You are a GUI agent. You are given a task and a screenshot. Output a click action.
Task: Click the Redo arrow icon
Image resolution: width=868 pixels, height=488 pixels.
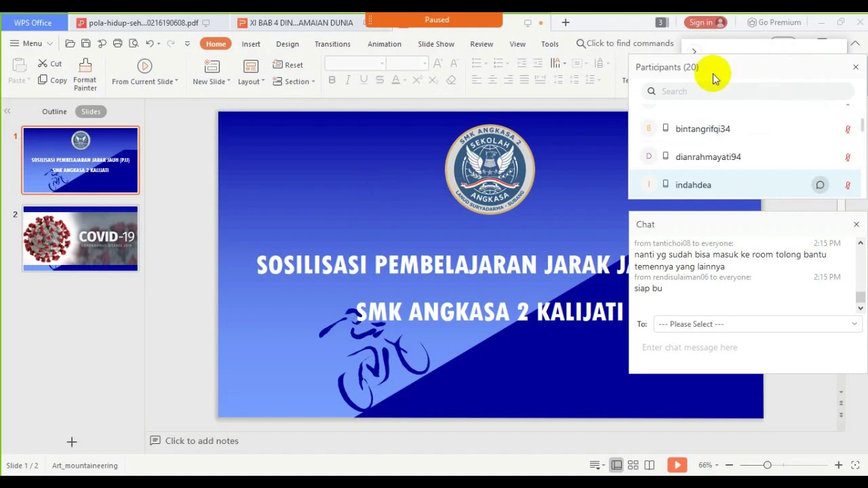[171, 43]
